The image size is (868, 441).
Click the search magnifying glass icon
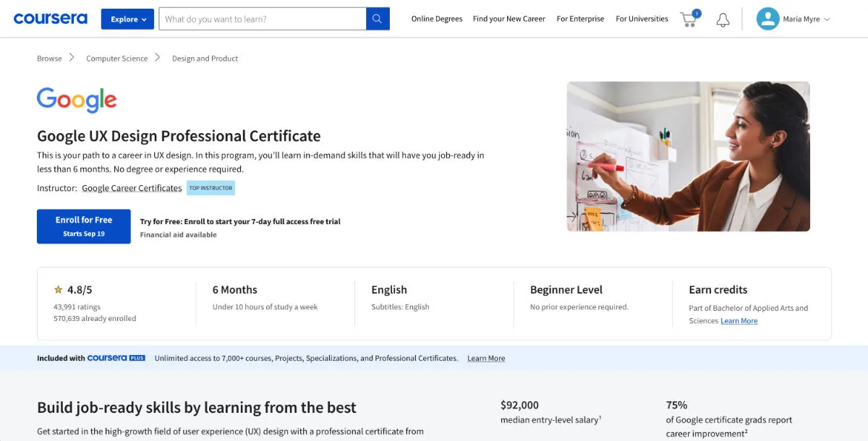pos(377,18)
